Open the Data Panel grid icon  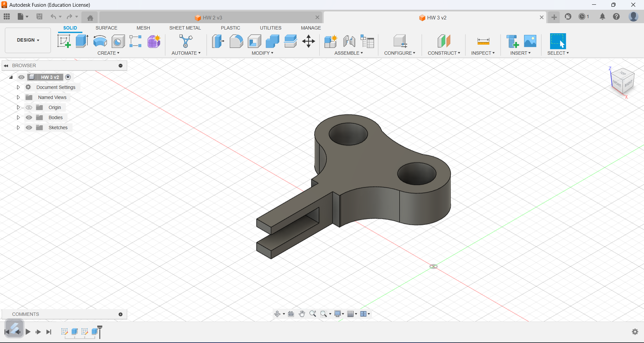7,16
